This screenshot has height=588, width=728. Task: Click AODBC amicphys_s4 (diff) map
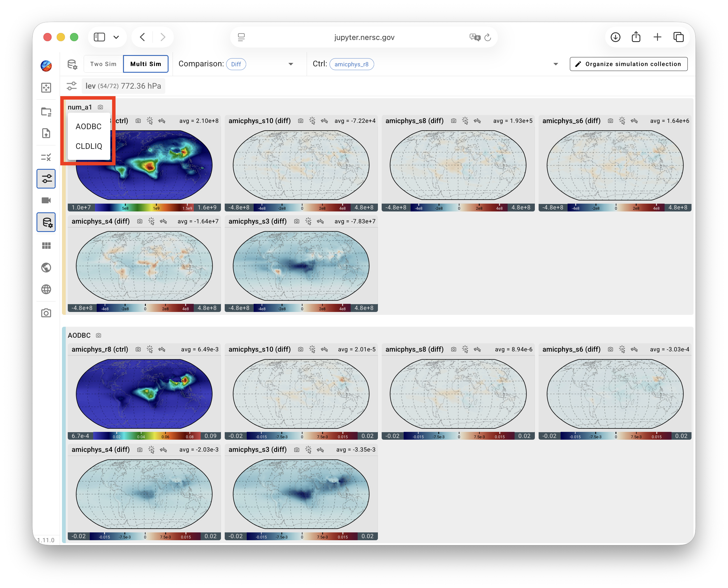coord(144,494)
